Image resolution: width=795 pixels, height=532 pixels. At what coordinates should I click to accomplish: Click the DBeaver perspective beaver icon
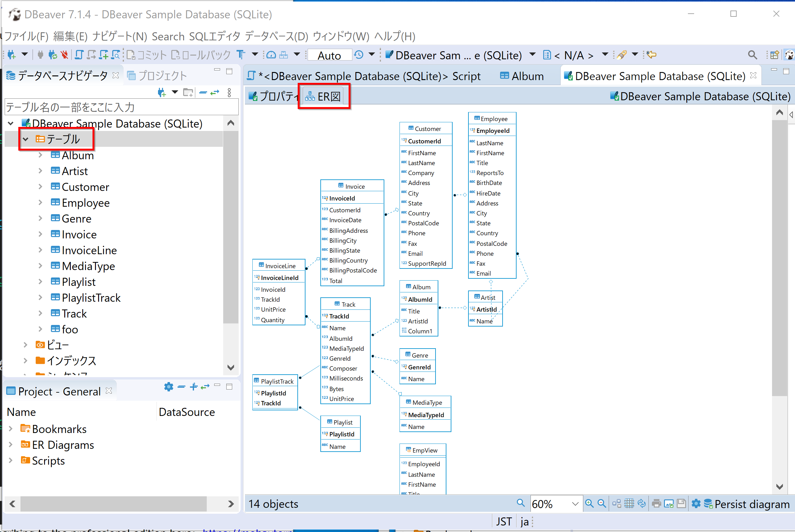click(789, 55)
